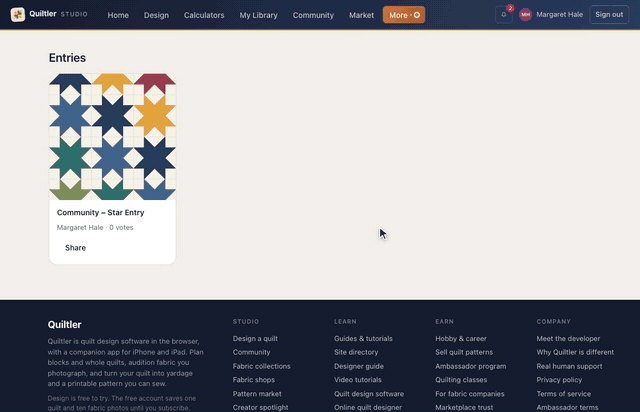Open Quilt design software link
This screenshot has height=412, width=640.
(x=369, y=394)
